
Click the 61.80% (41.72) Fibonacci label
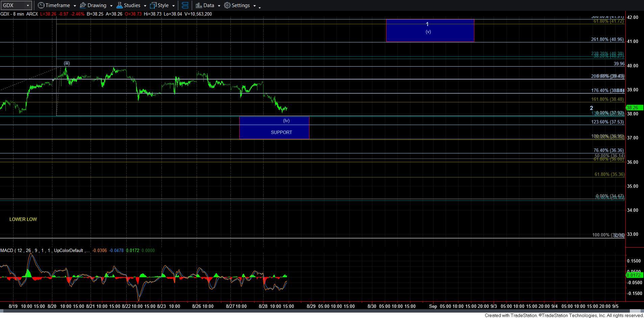[609, 21]
